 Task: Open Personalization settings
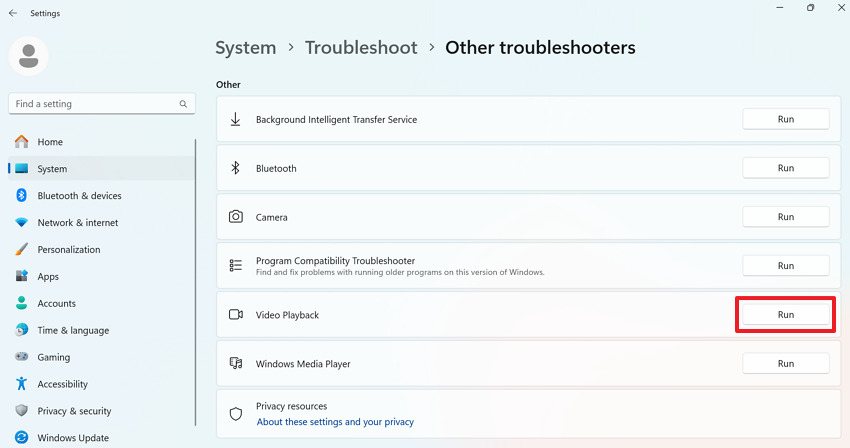[x=101, y=249]
